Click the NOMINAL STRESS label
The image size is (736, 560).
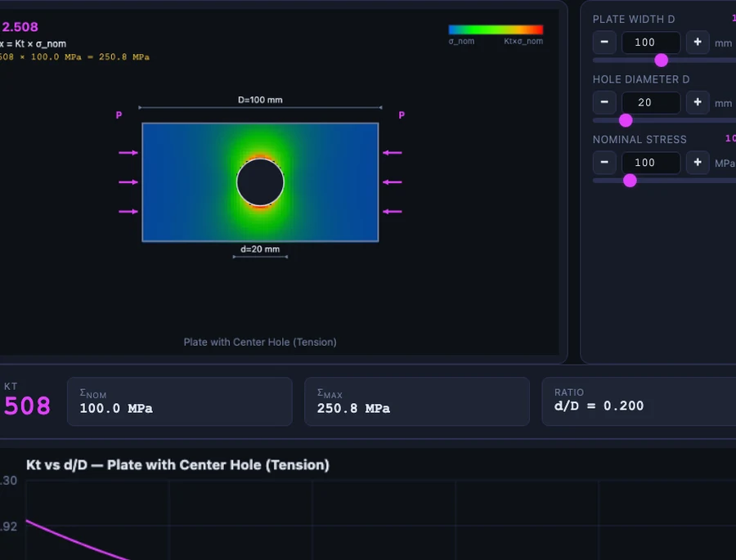pos(640,140)
